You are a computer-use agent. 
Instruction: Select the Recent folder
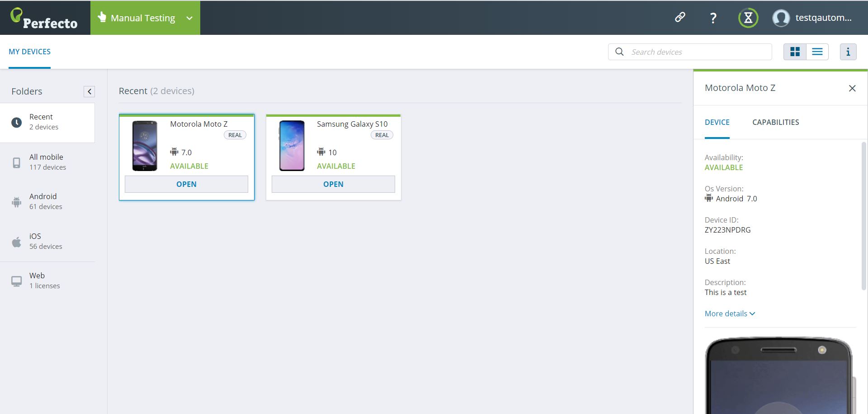[47, 123]
